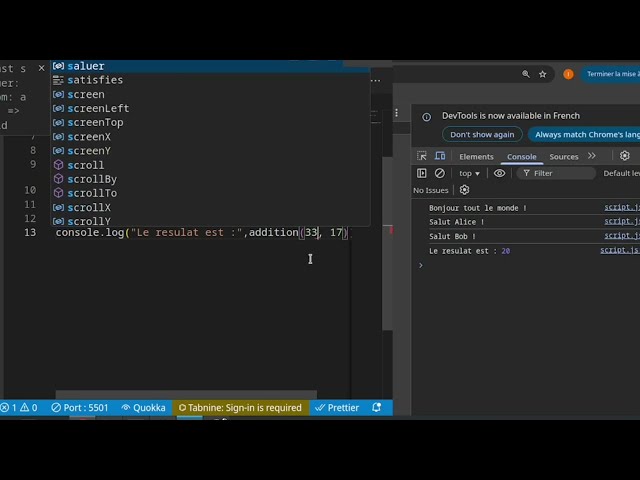Pick the 'scrollTo' method suggestion
The width and height of the screenshot is (640, 480).
[210, 193]
